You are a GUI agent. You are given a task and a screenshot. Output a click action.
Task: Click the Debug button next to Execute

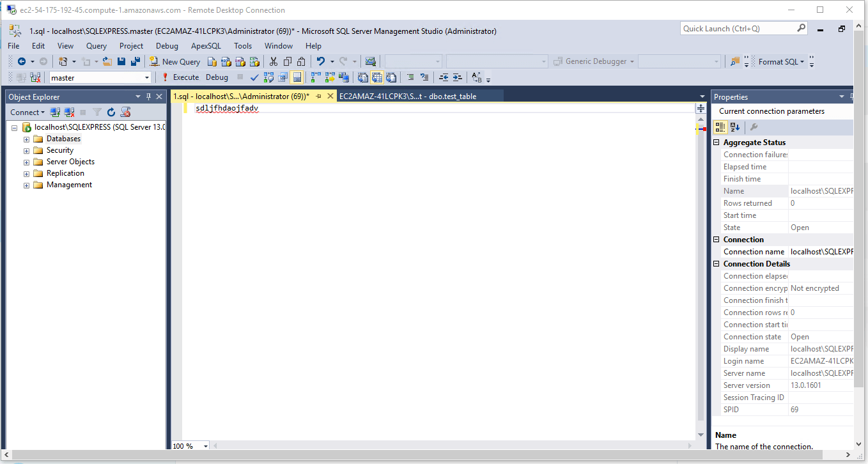[x=217, y=77]
